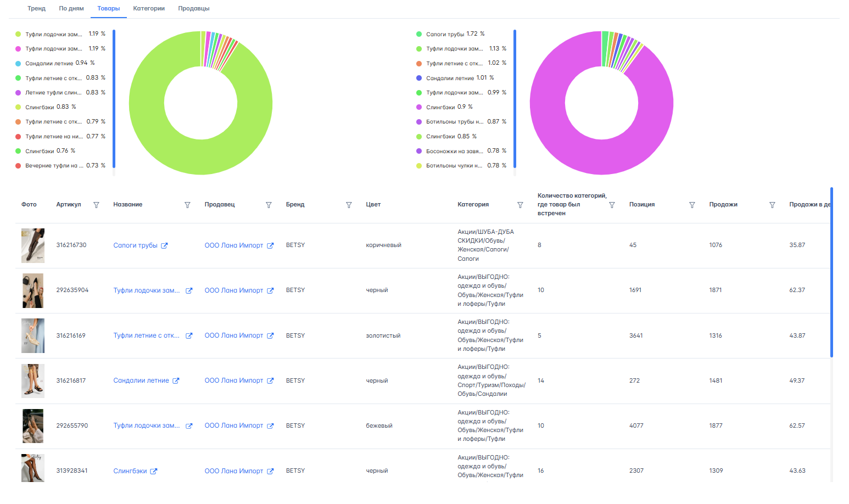The image size is (849, 504).
Task: Click the Продажи column filter icon
Action: click(x=772, y=205)
